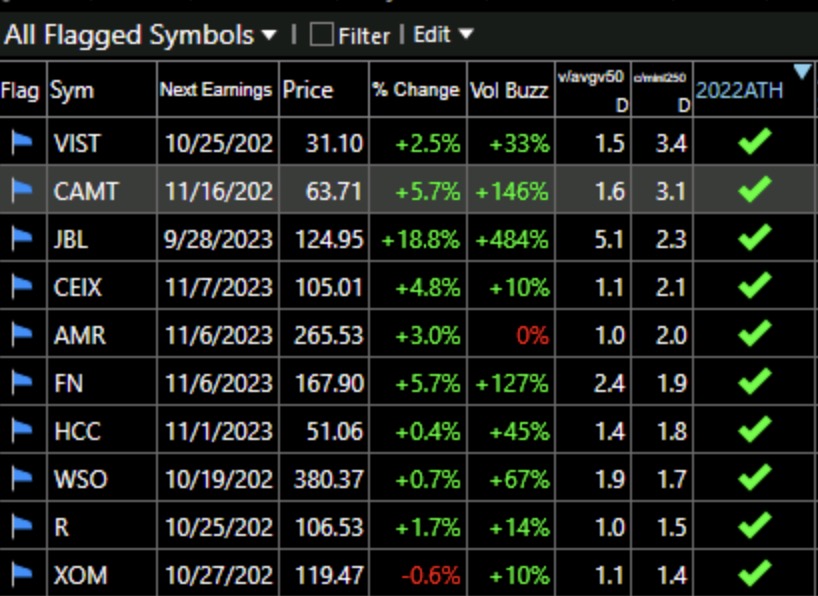The width and height of the screenshot is (818, 596).
Task: Click the WSO price 380.37
Action: [x=328, y=480]
